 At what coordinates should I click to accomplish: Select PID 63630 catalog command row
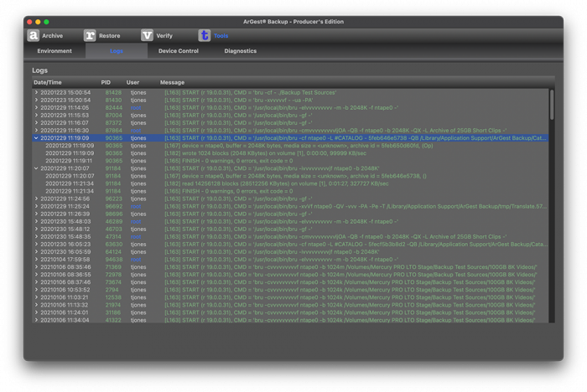290,245
